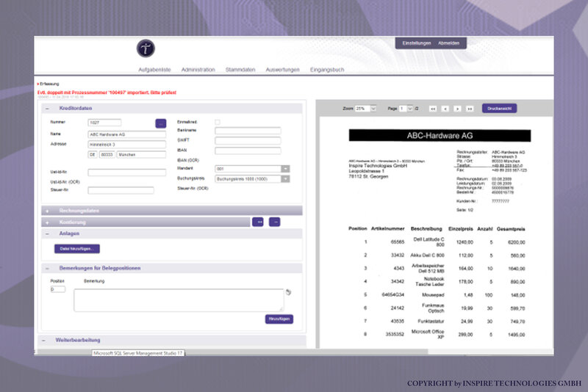Open the Zoom percentage dropdown

[373, 109]
